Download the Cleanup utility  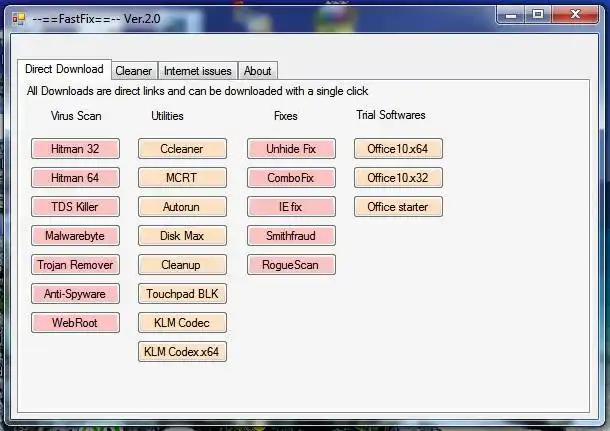tap(182, 265)
